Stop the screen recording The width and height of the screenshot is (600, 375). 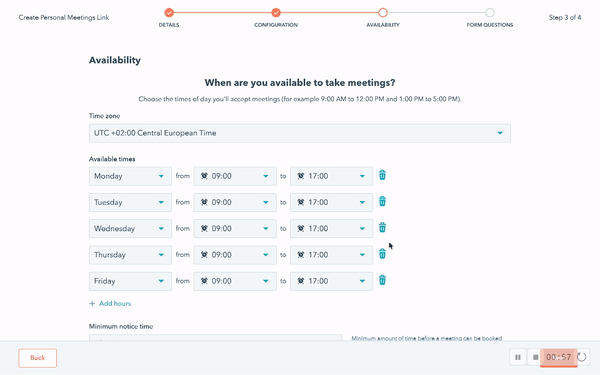pyautogui.click(x=535, y=357)
